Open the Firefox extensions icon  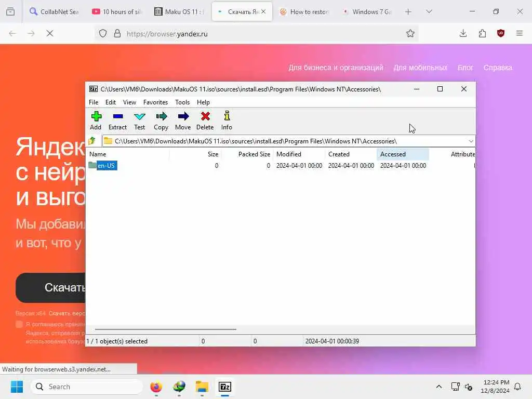pos(482,33)
